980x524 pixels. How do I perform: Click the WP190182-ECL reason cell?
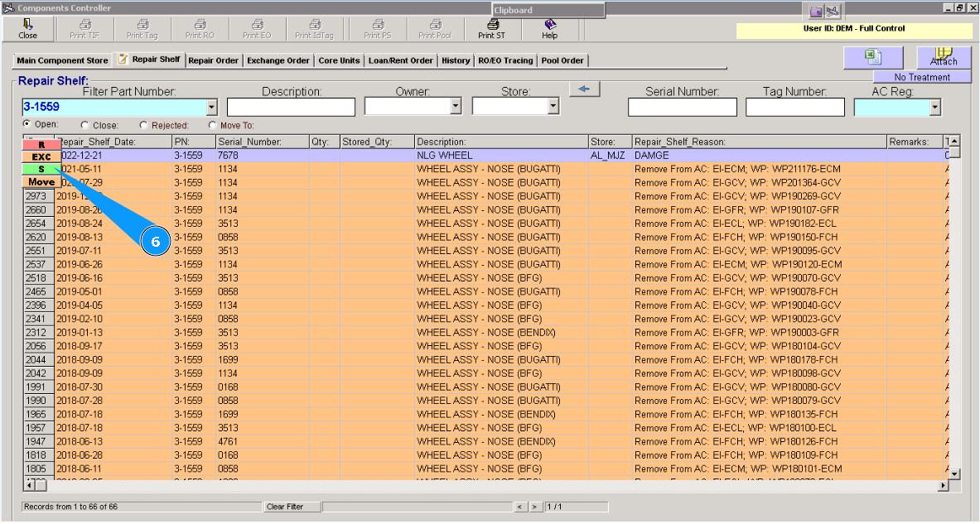(760, 224)
